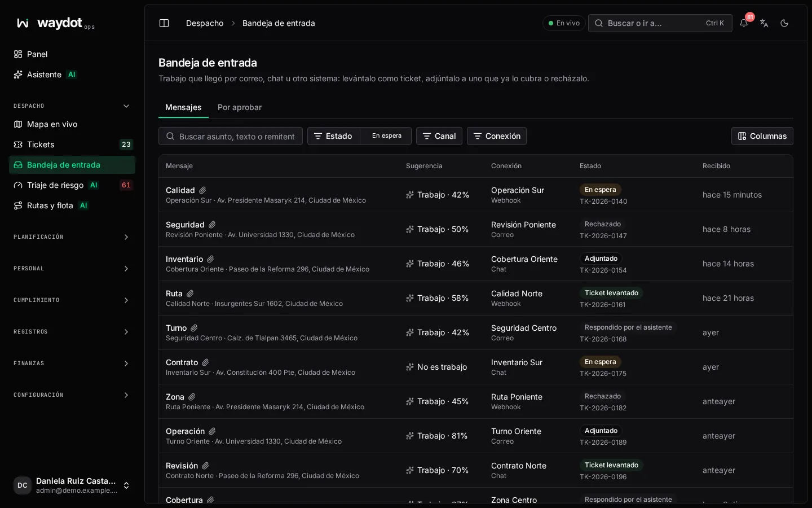Open Triaje de riesgo
812x508 pixels.
[72, 185]
